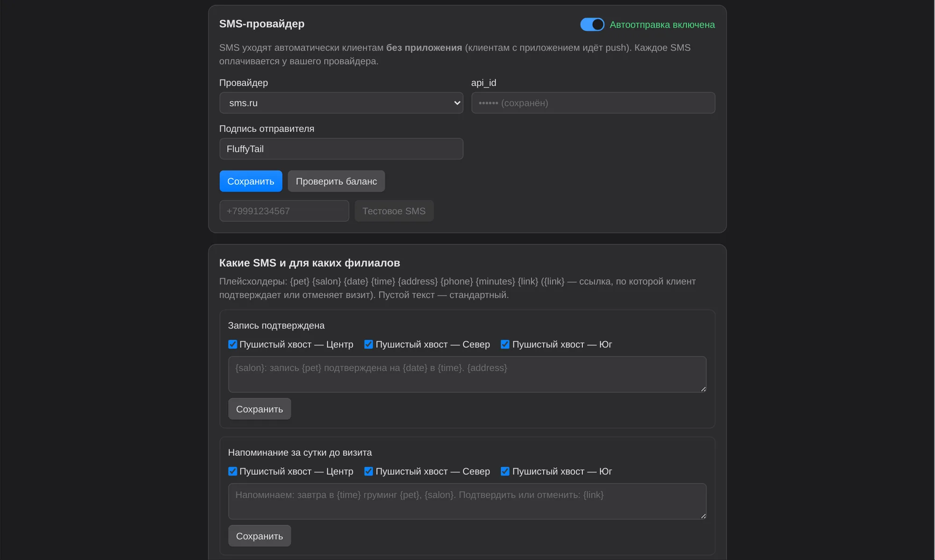Click the SMS-провайдер heading
Screen dimensions: 935x560
[262, 23]
